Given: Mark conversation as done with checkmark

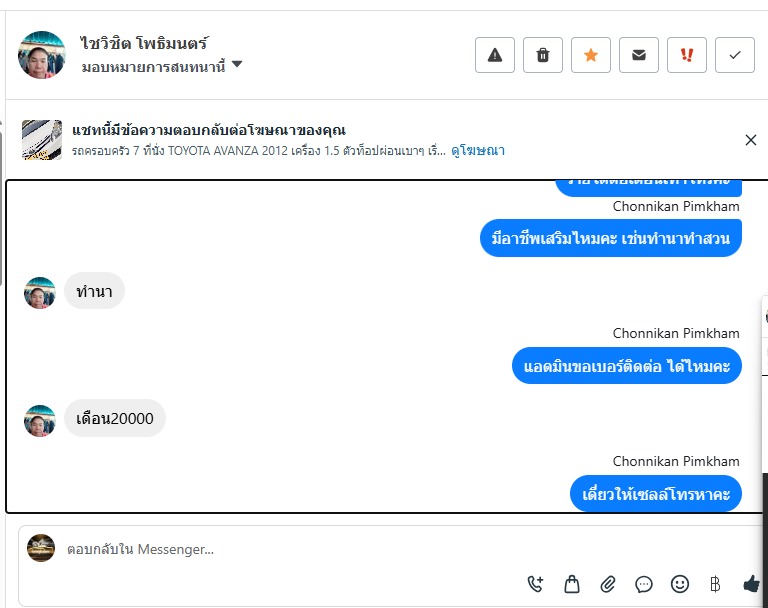Looking at the screenshot, I should pos(735,55).
